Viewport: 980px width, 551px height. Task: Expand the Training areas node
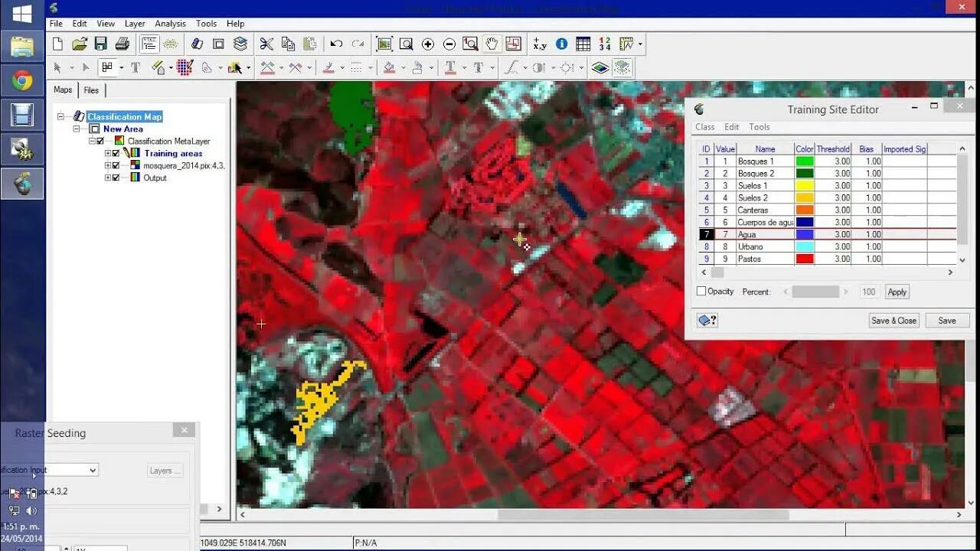click(x=108, y=153)
